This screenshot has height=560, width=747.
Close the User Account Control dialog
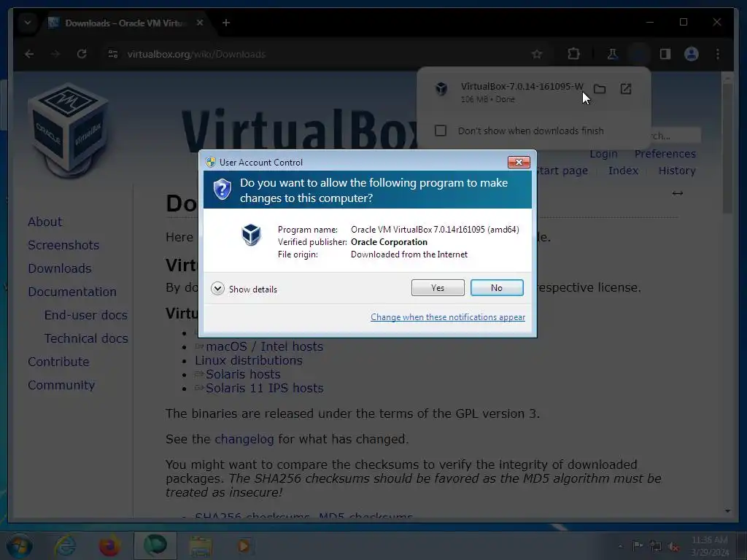[519, 163]
